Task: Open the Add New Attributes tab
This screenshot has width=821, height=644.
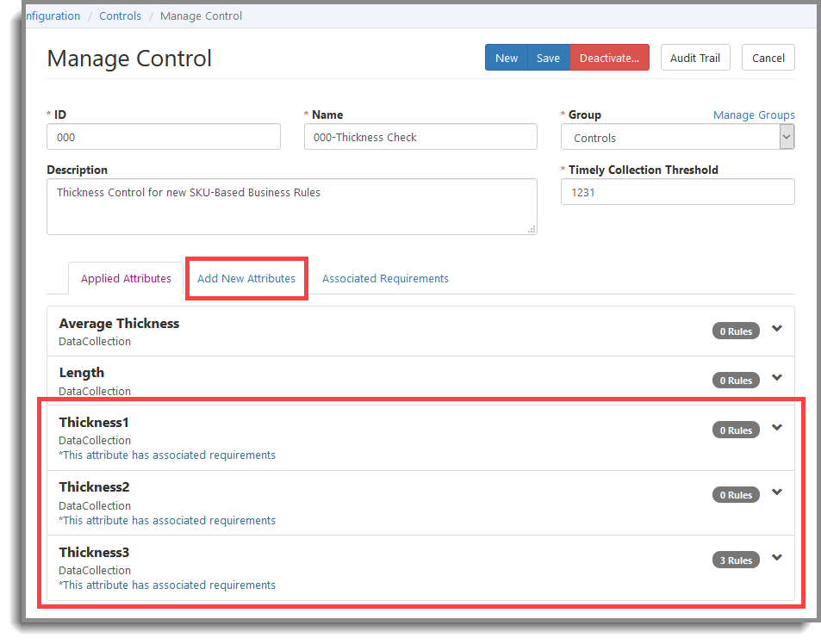Action: pyautogui.click(x=246, y=278)
